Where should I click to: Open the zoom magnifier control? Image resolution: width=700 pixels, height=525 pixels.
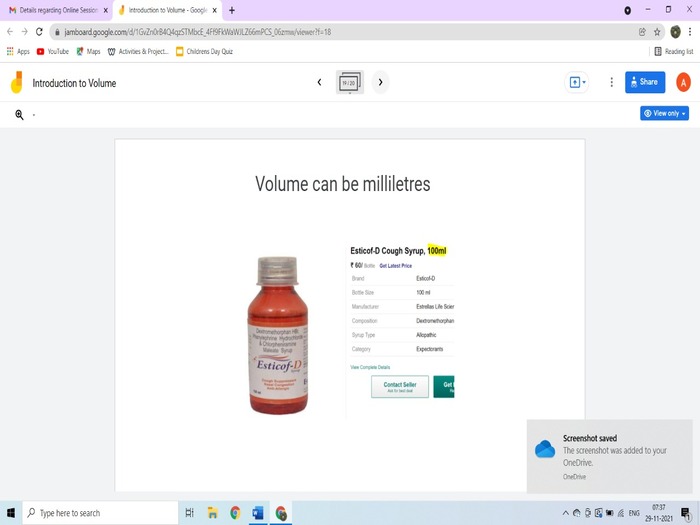[x=19, y=115]
